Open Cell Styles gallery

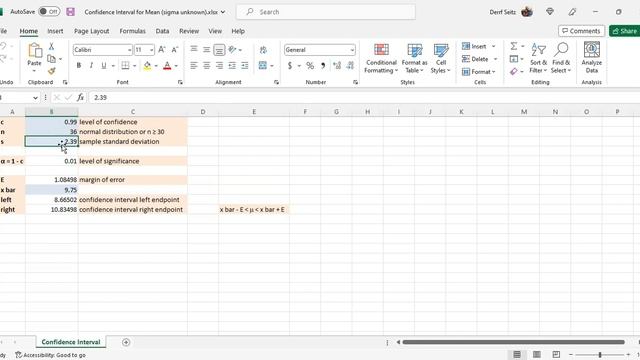[441, 58]
